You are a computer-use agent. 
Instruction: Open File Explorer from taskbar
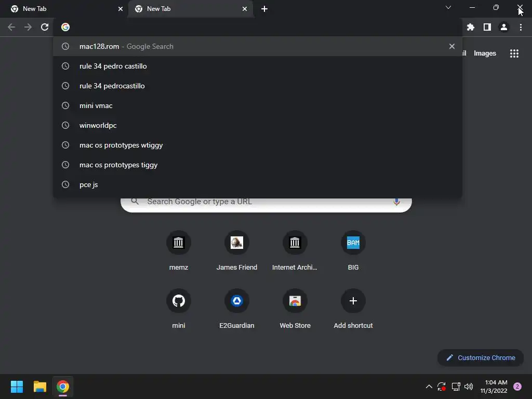[x=39, y=387]
